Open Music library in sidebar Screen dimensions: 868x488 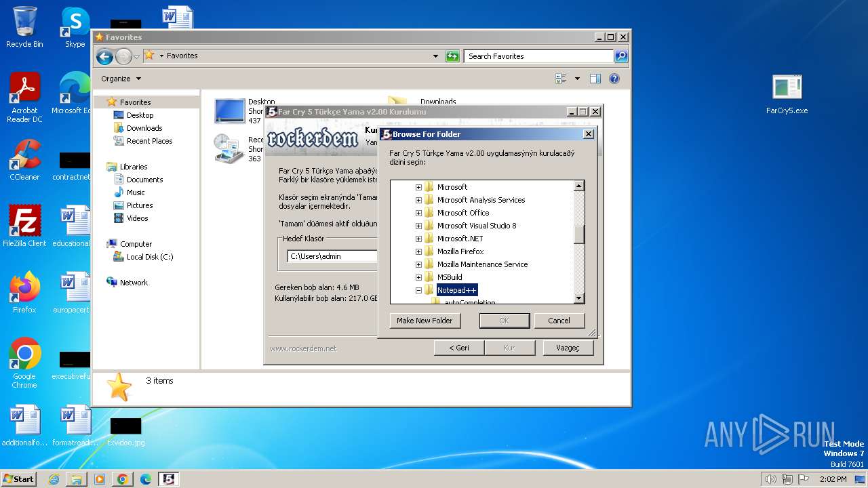pyautogui.click(x=136, y=192)
